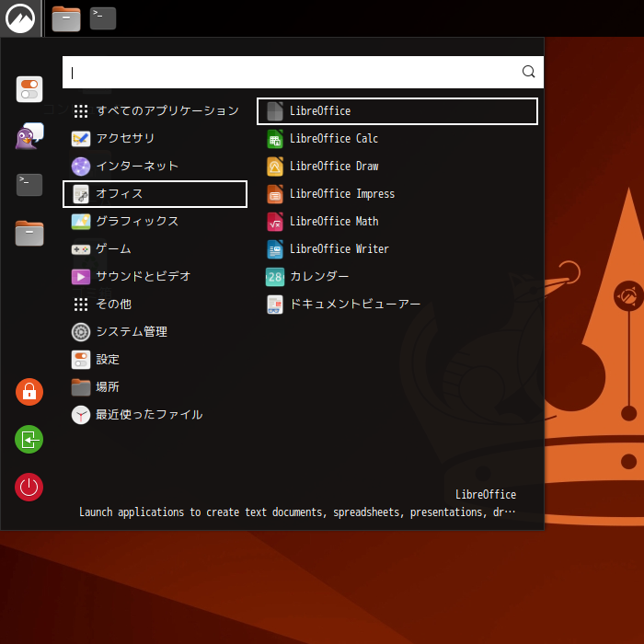Select 最近使ったファイル category
The height and width of the screenshot is (644, 644).
coord(155,415)
